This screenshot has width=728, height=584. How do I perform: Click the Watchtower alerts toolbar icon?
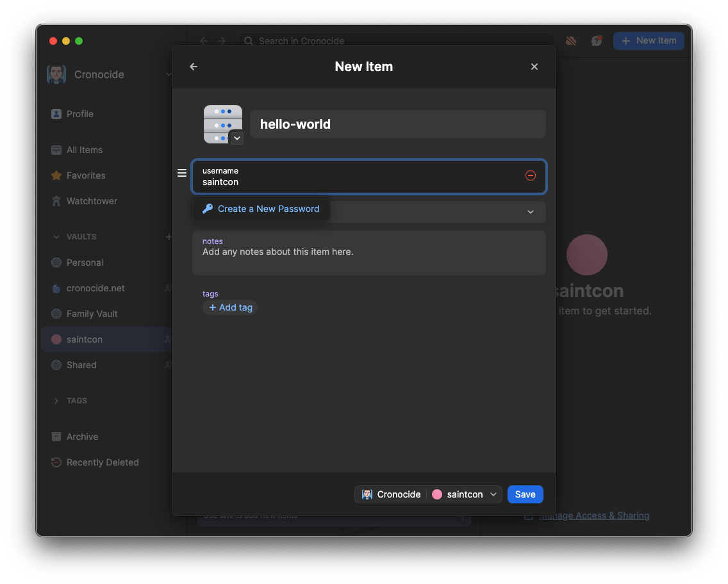571,41
